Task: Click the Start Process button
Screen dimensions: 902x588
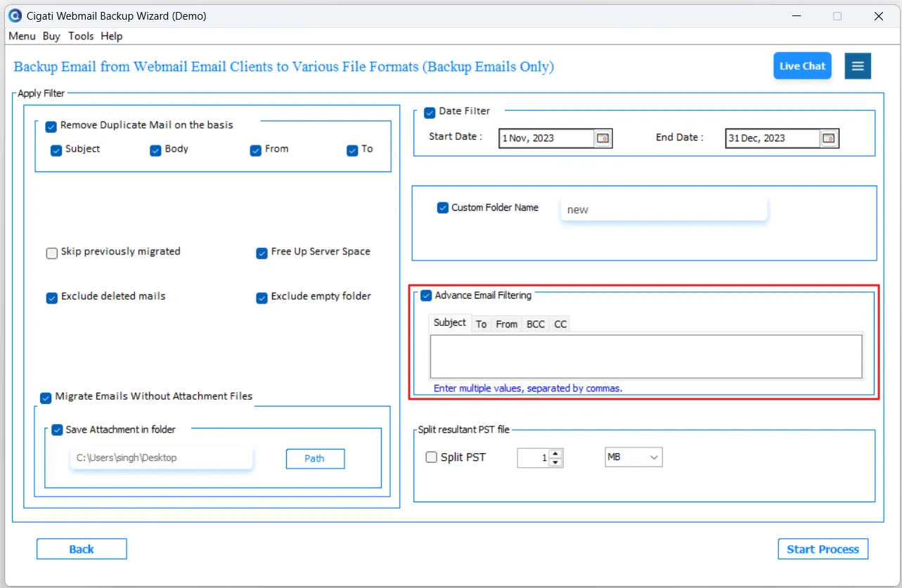Action: coord(823,549)
